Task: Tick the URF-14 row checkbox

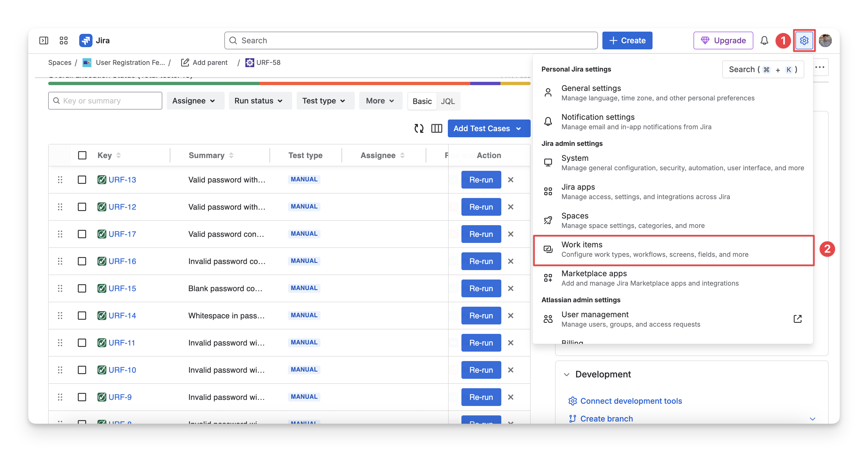Action: point(82,316)
